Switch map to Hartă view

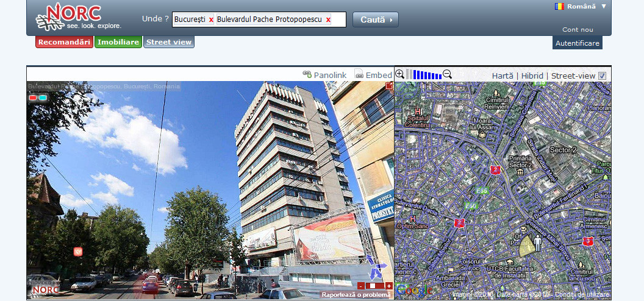tap(503, 76)
